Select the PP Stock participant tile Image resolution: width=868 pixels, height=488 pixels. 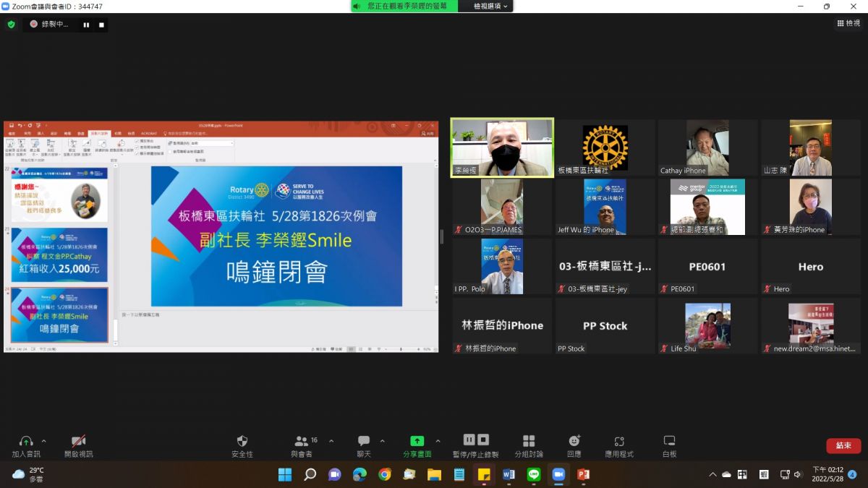[x=605, y=325]
